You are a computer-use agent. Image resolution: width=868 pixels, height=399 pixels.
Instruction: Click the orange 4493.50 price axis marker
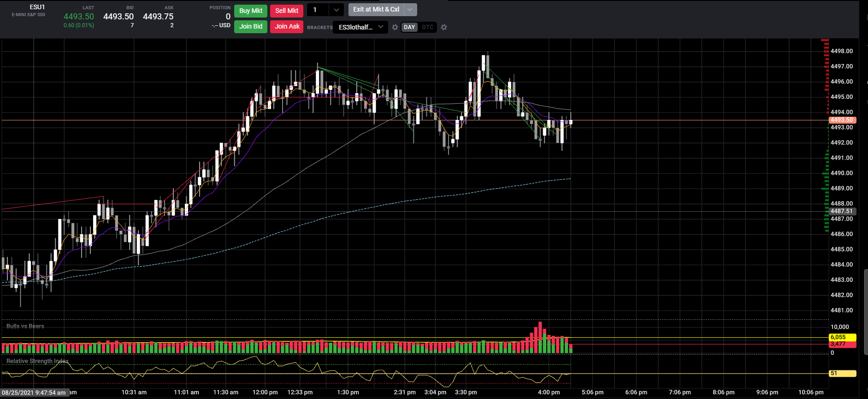[x=843, y=120]
